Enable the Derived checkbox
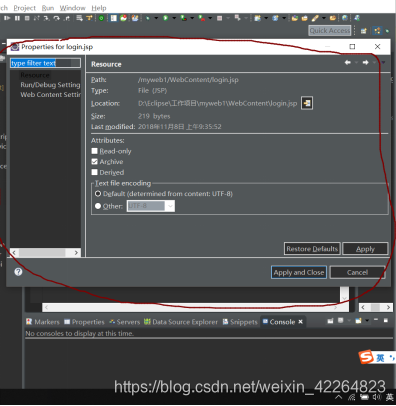Image resolution: width=396 pixels, height=406 pixels. tap(95, 172)
